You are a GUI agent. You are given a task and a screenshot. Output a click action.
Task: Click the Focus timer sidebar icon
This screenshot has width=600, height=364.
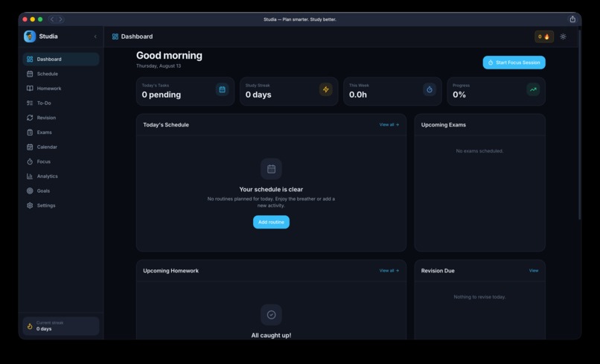(x=30, y=162)
